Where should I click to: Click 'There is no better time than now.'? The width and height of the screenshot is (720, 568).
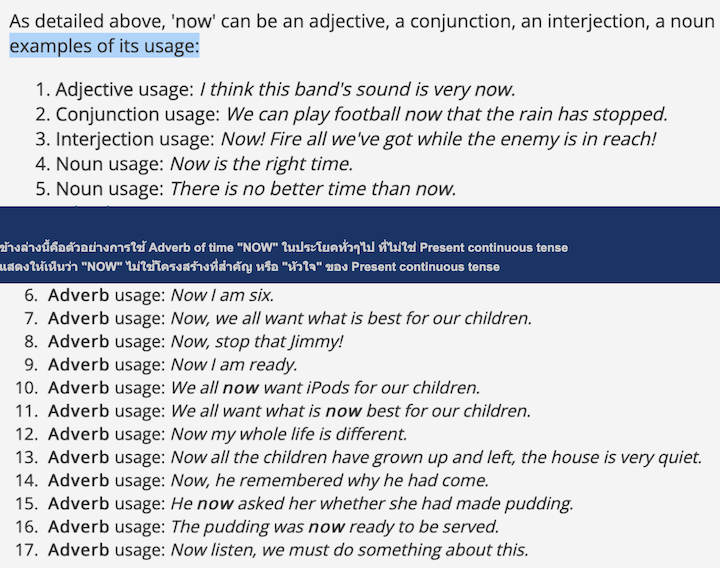click(x=313, y=189)
